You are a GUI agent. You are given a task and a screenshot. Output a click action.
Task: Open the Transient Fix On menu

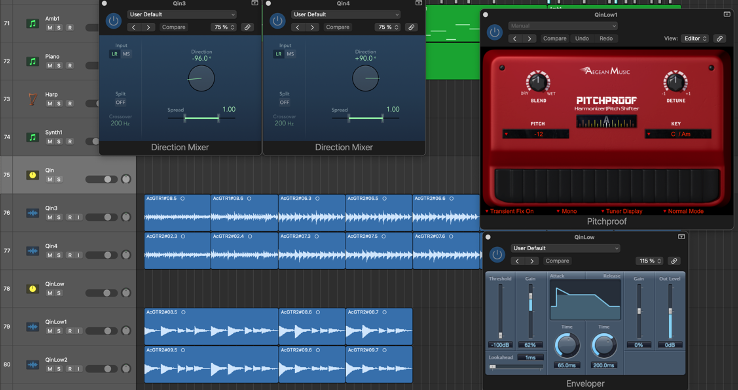tap(510, 211)
